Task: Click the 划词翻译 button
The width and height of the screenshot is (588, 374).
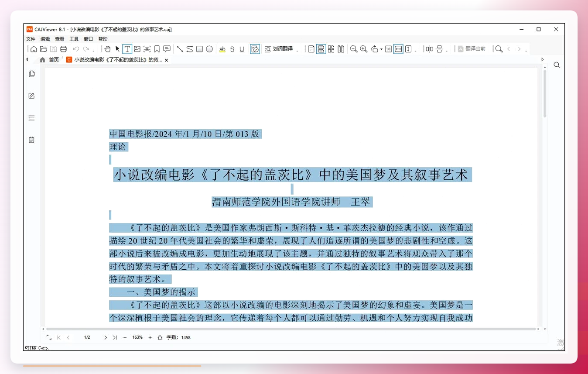Action: [x=279, y=49]
